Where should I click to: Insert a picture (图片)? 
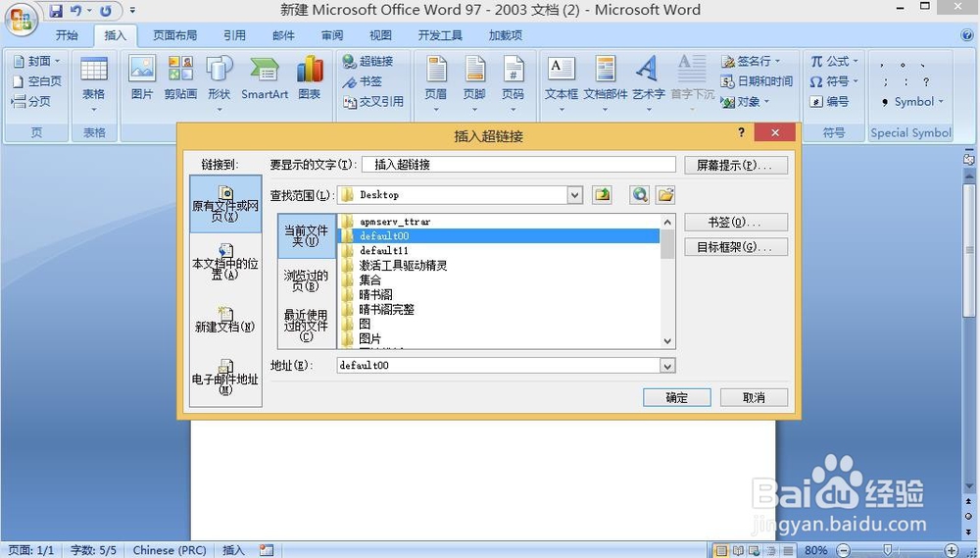coord(142,78)
